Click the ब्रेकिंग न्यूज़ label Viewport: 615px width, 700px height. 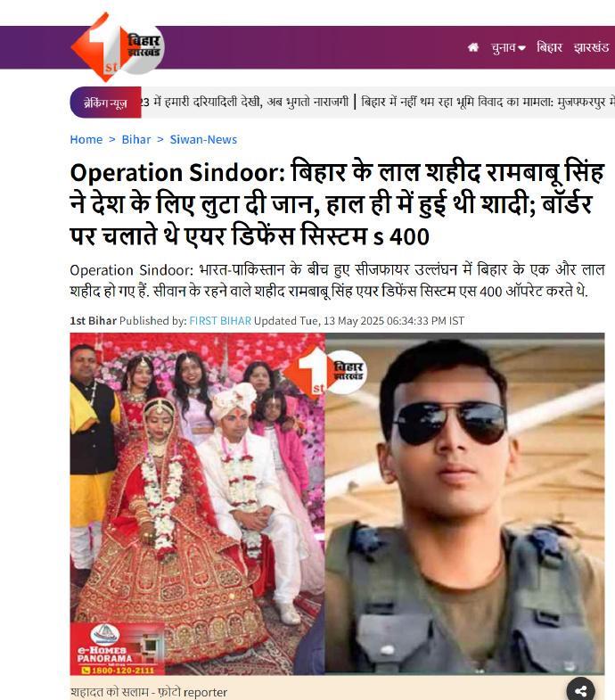105,103
